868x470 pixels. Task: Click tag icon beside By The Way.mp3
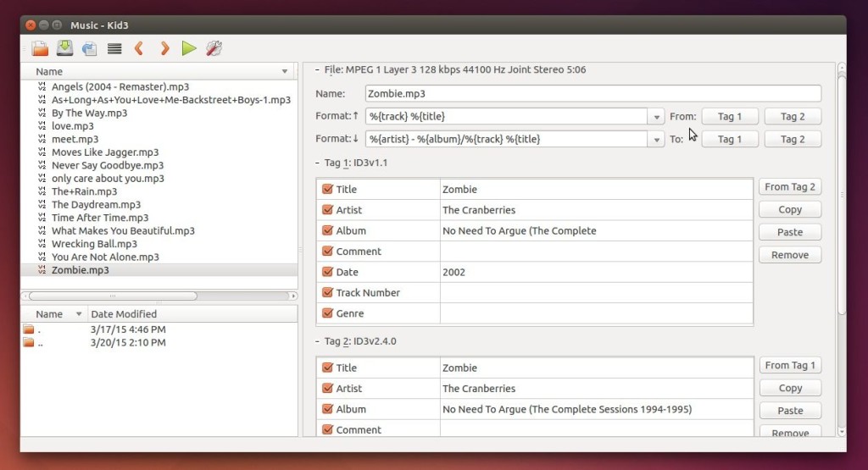pos(42,113)
